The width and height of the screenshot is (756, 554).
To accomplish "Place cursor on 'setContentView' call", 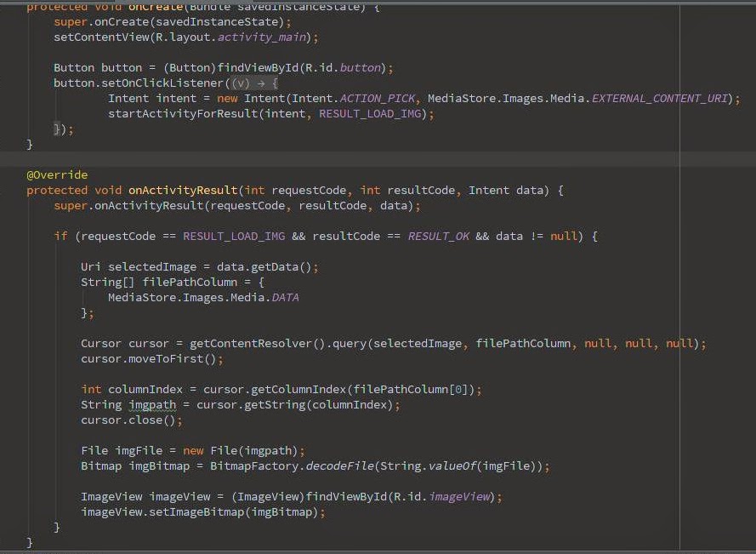I will pos(102,37).
